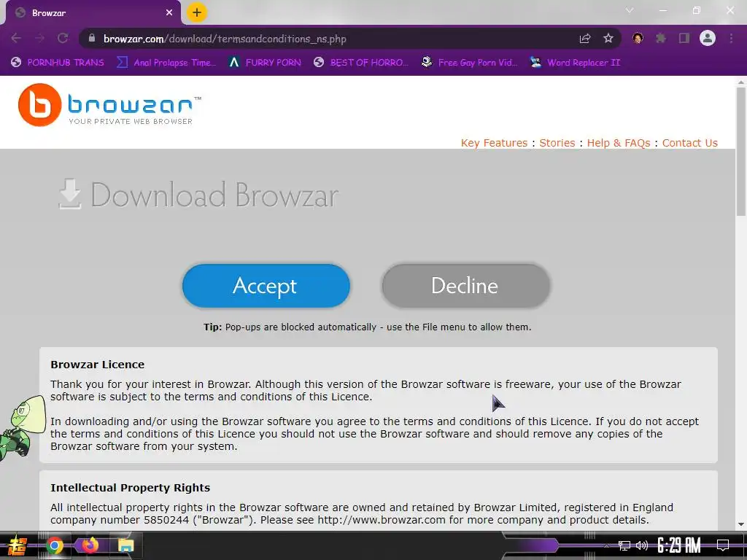747x560 pixels.
Task: Close the Browzar tab
Action: 169,13
